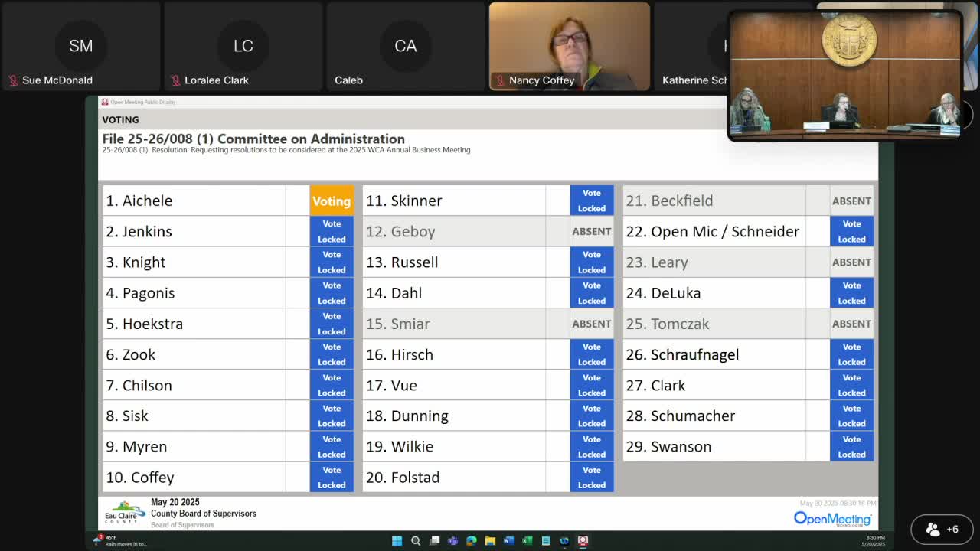Click Vote Locked status beside Skinner
The height and width of the screenshot is (551, 980).
[x=591, y=201]
